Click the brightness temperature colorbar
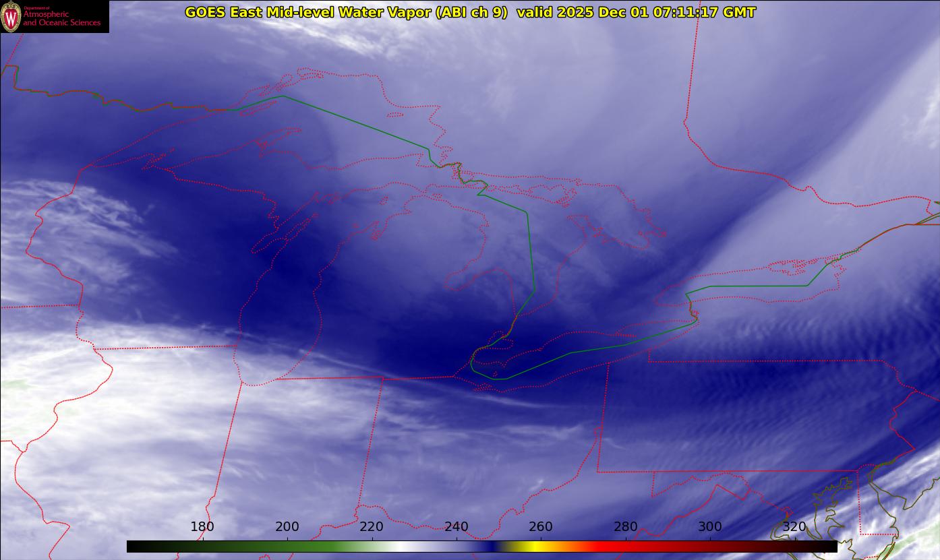 point(482,547)
